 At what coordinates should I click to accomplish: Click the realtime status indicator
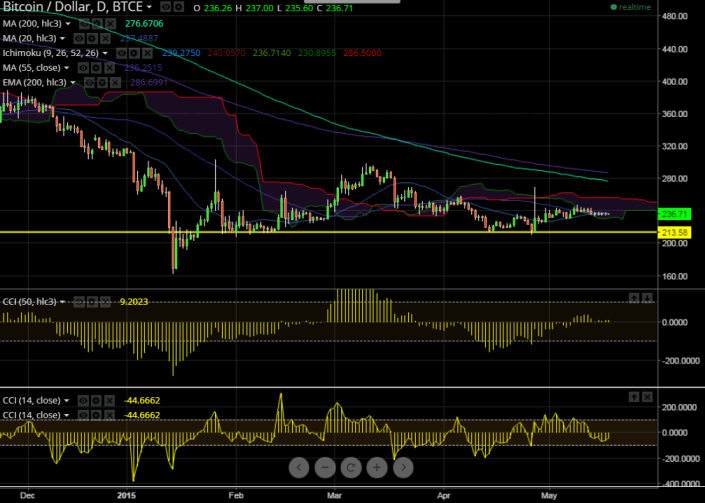coord(631,7)
